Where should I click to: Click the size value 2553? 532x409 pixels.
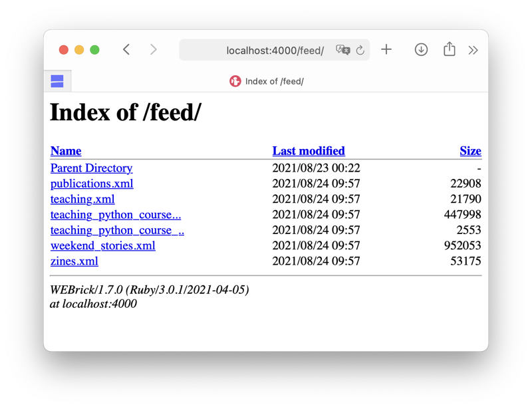[469, 230]
